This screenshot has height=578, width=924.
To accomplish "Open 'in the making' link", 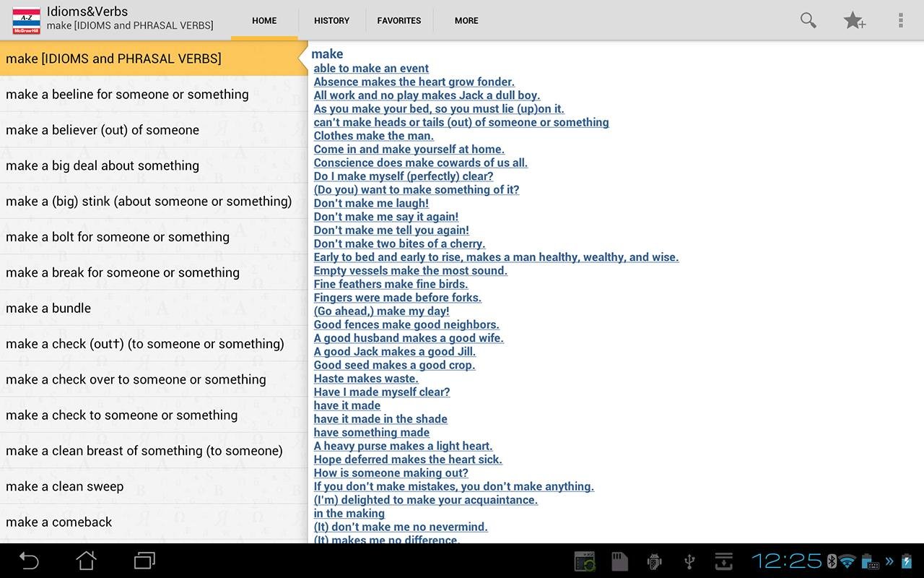I will point(349,514).
